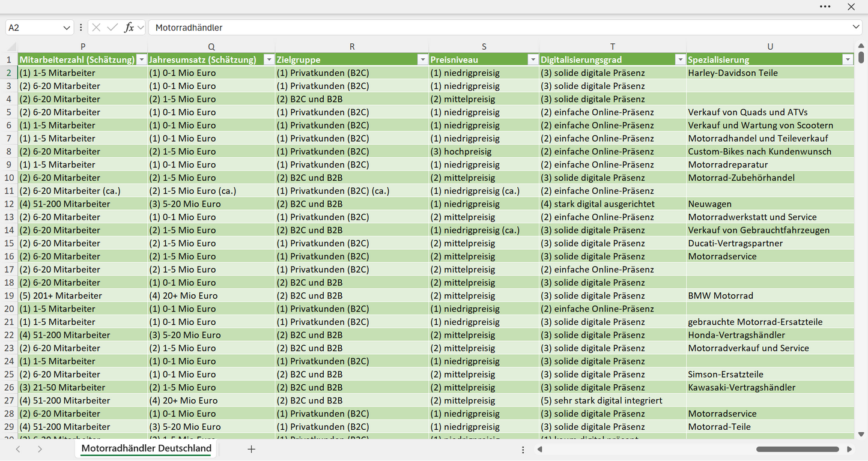Select cell 'Verkauf und Wartung von Scootern'
This screenshot has height=461, width=868.
(x=770, y=125)
